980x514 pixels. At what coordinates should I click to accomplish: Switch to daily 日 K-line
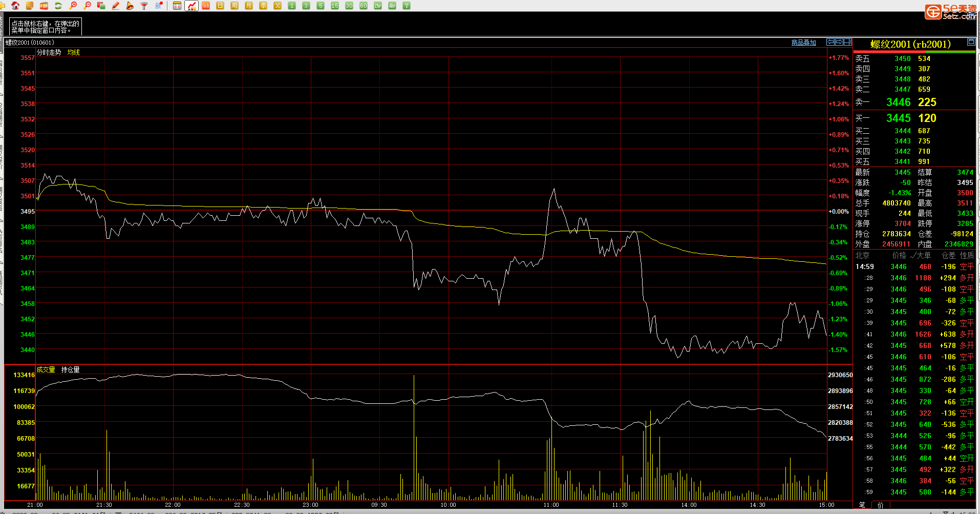click(x=220, y=6)
